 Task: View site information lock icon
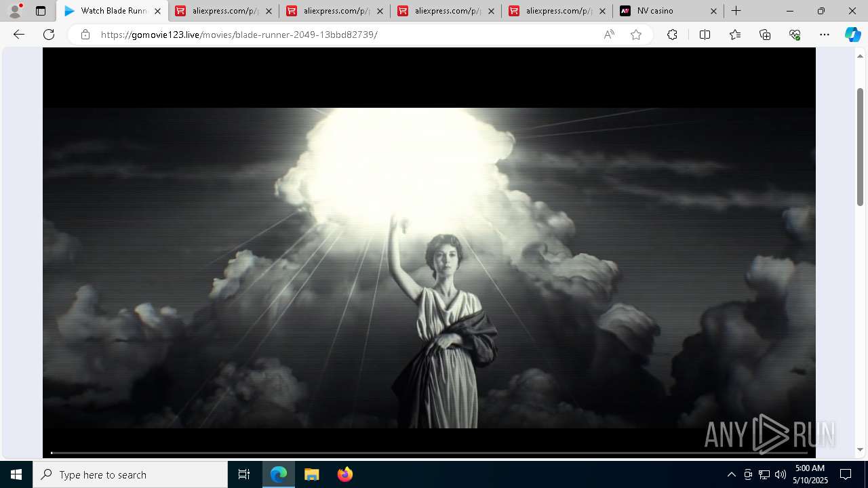(85, 35)
